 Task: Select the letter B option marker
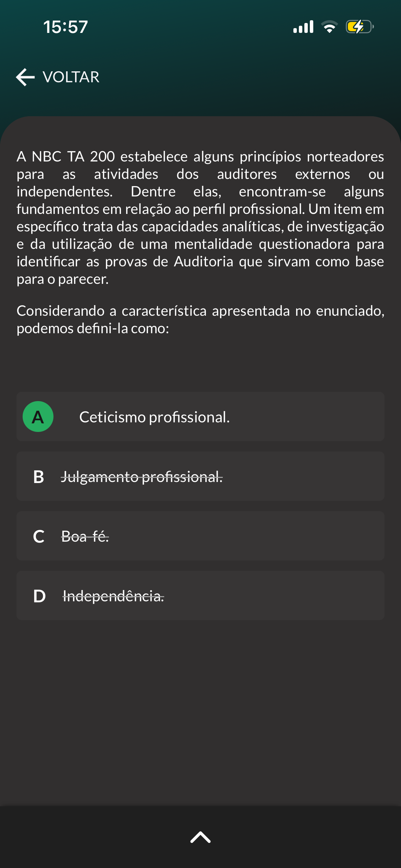pyautogui.click(x=39, y=477)
